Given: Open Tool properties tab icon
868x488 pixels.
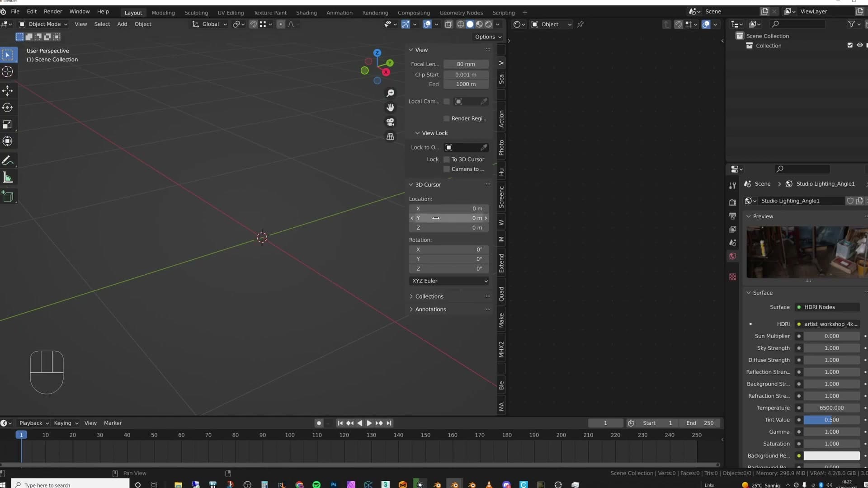Looking at the screenshot, I should [733, 186].
